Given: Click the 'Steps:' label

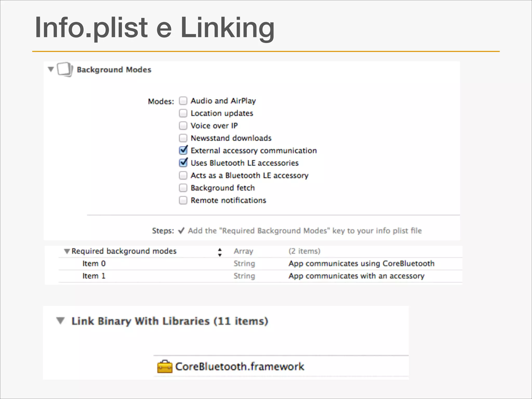Looking at the screenshot, I should [x=163, y=231].
